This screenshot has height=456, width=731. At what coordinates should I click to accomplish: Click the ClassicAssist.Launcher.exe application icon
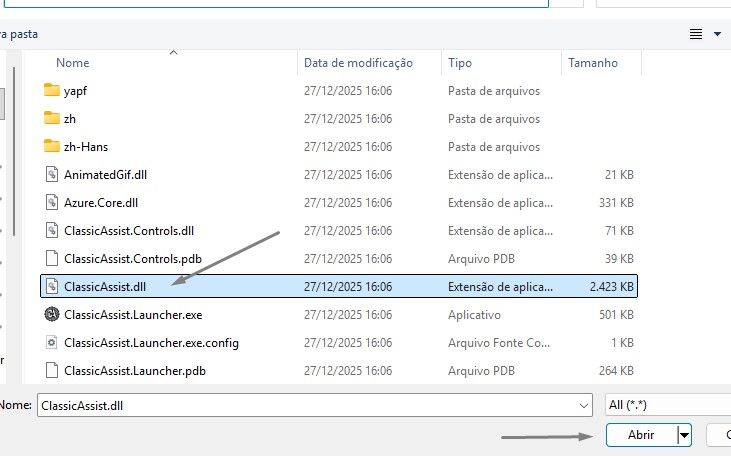[x=53, y=314]
